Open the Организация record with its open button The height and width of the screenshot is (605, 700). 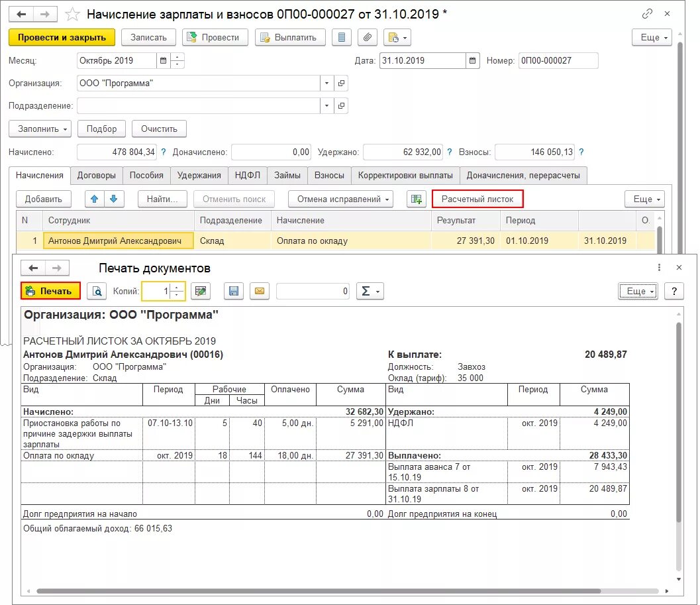341,83
